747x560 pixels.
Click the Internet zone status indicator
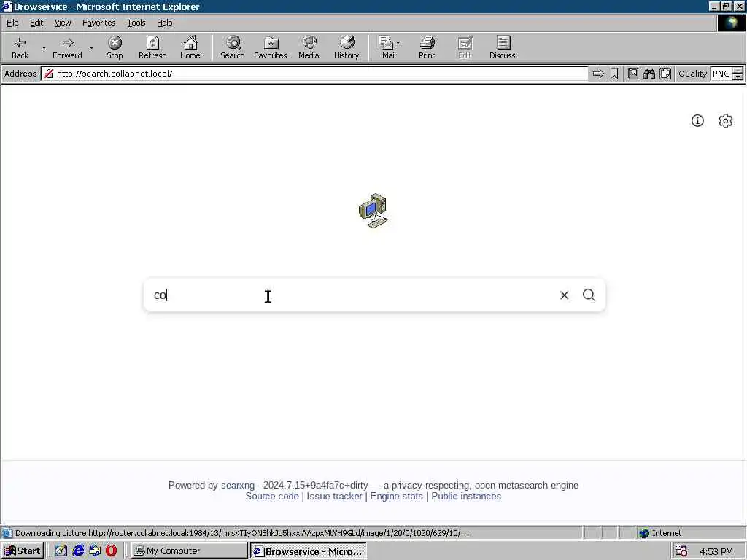660,533
